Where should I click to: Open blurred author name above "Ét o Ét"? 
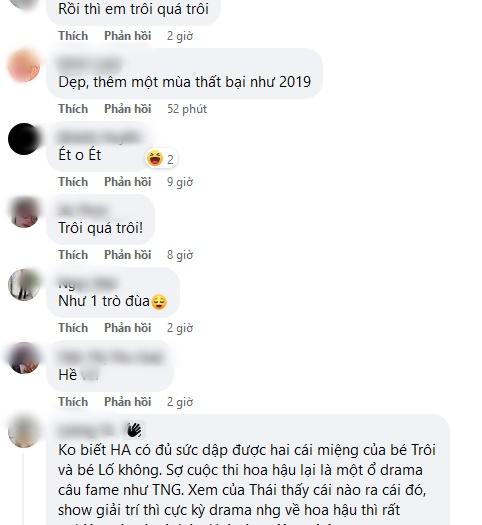99,137
